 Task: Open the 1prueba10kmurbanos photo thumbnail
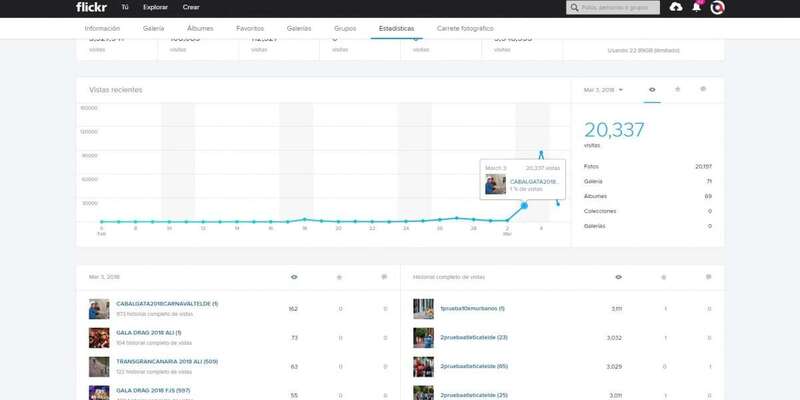click(423, 308)
